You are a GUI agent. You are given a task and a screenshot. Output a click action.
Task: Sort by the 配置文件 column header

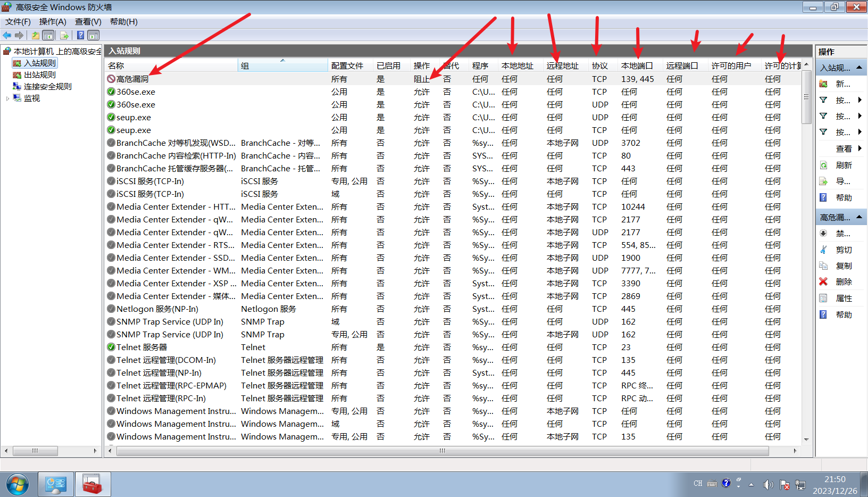(x=350, y=65)
